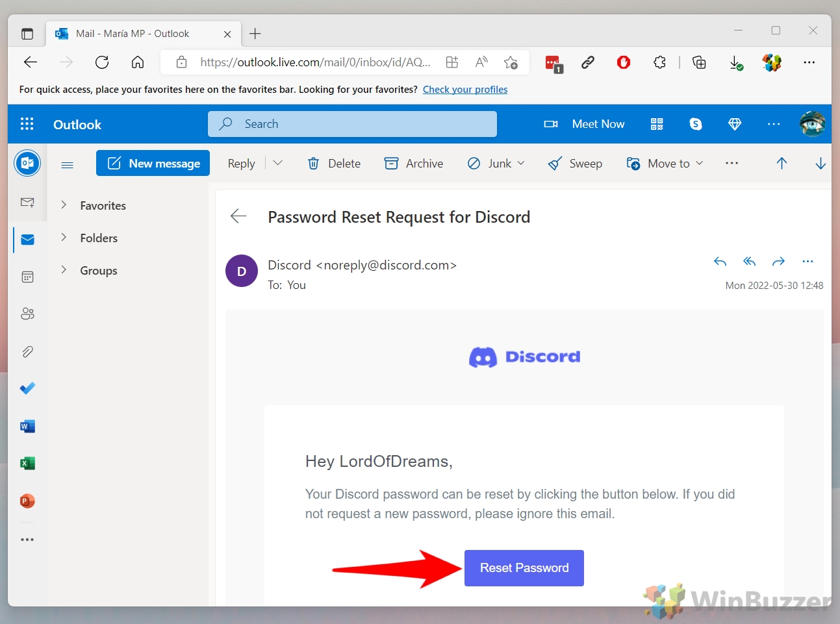Open the tab actions menu icon
This screenshot has height=624, width=840.
coord(27,34)
